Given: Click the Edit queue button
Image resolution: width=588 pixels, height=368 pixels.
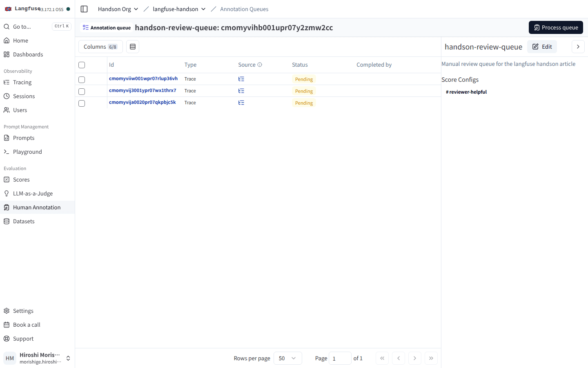Looking at the screenshot, I should coord(542,47).
